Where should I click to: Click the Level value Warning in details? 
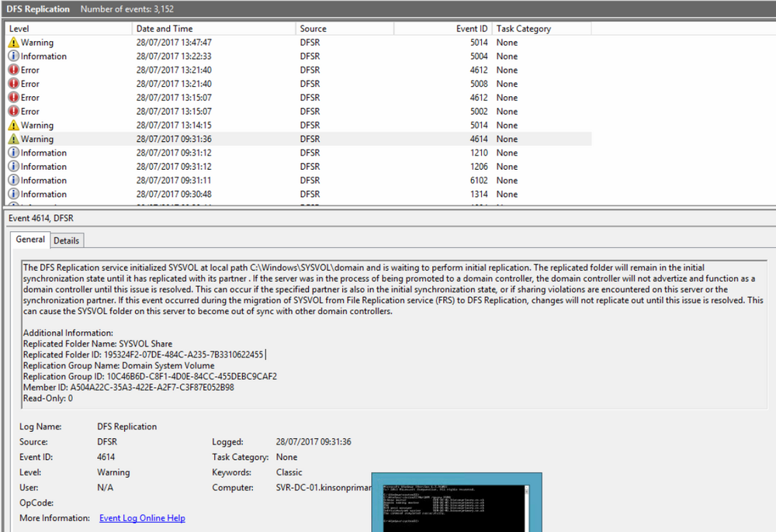pos(113,472)
